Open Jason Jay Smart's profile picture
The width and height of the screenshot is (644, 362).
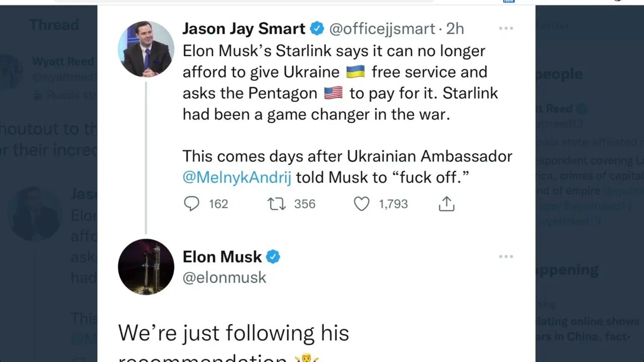(x=146, y=49)
